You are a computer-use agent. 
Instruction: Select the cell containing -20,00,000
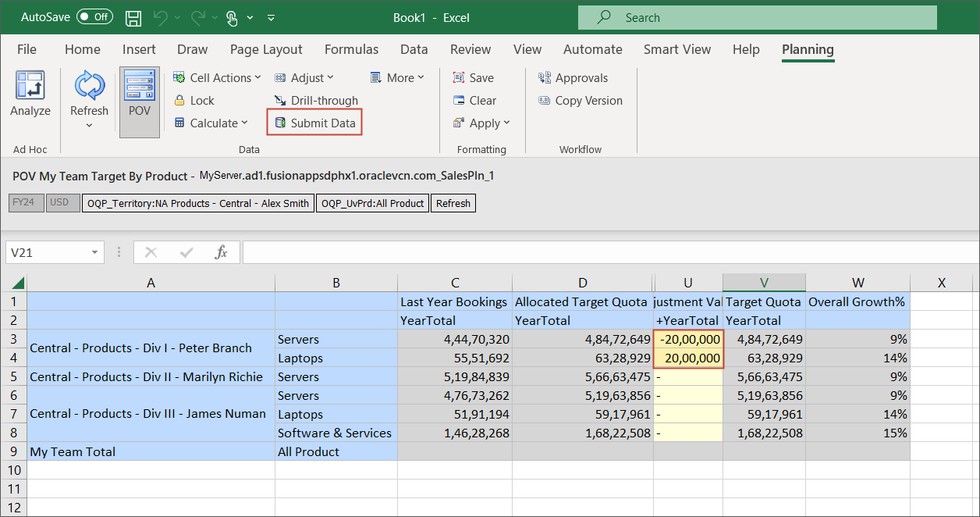click(x=688, y=339)
